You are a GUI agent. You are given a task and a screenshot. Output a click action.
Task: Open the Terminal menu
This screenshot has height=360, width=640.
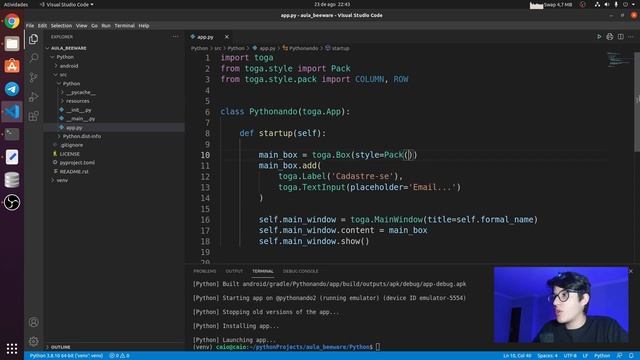pyautogui.click(x=124, y=26)
